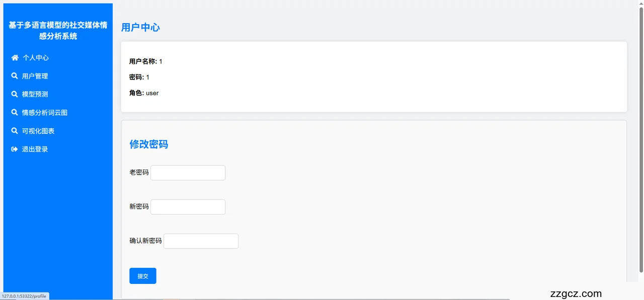Click the magnifier icon before 情感分析词云图
This screenshot has height=300, width=644.
(15, 113)
